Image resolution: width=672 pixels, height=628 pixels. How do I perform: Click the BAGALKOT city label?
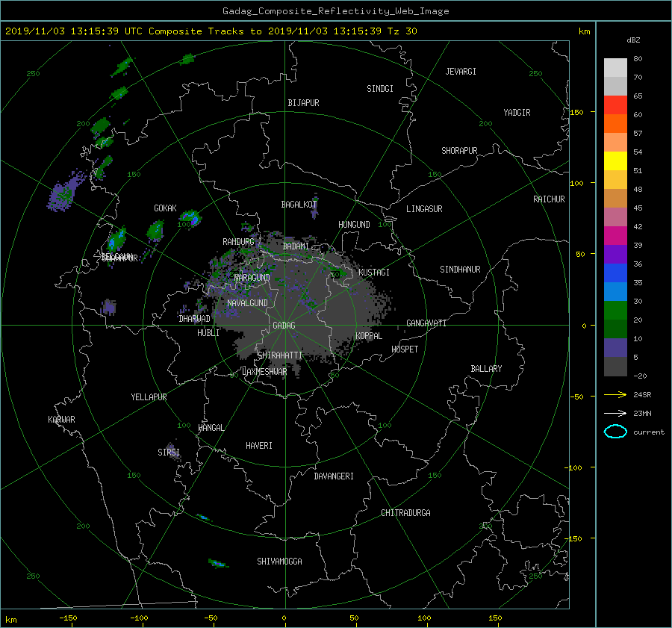(299, 205)
